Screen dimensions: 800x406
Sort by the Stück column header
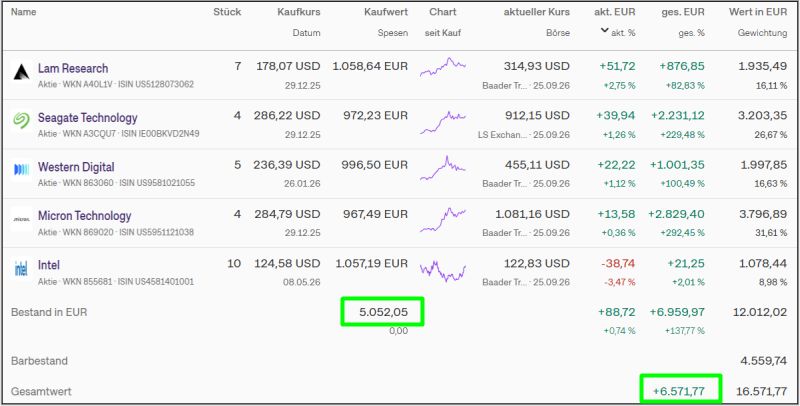(228, 12)
